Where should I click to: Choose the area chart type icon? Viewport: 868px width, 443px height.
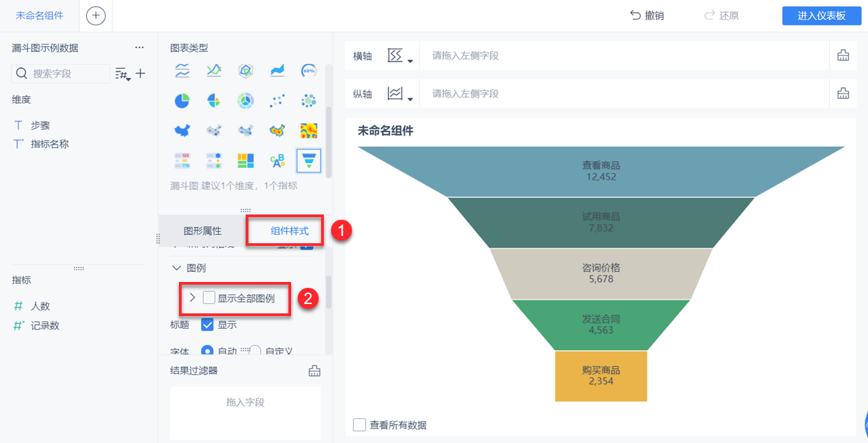click(277, 70)
